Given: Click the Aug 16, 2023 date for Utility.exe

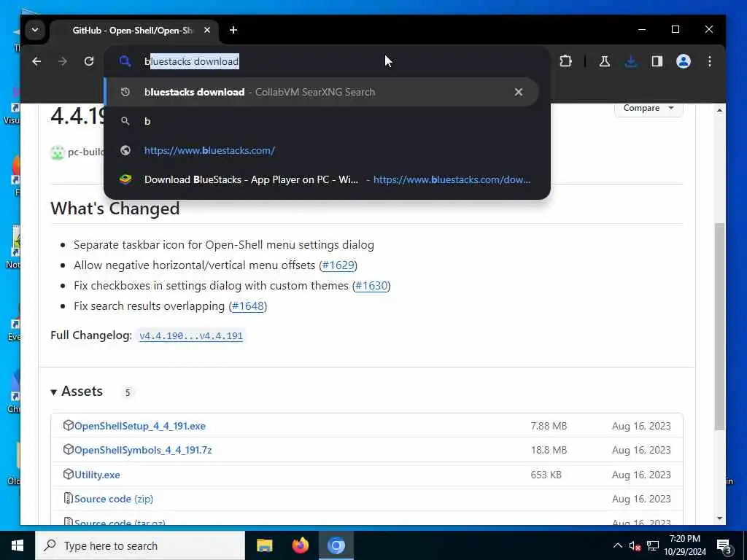Looking at the screenshot, I should (641, 475).
